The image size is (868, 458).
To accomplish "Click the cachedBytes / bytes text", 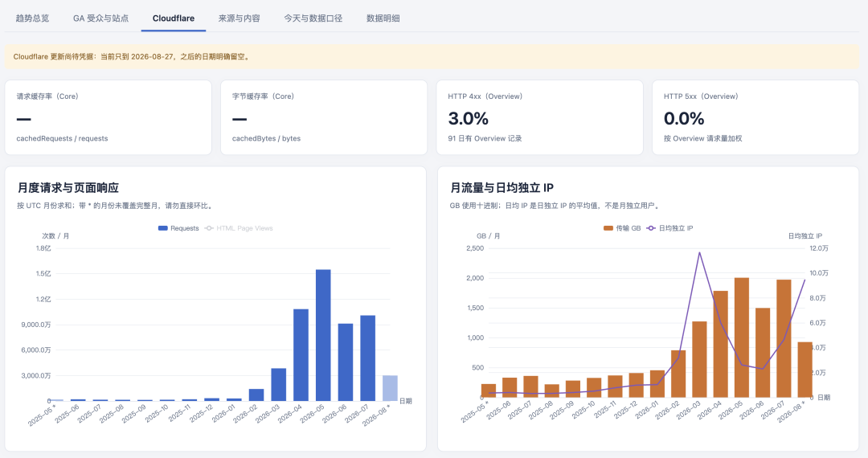I will click(x=266, y=138).
